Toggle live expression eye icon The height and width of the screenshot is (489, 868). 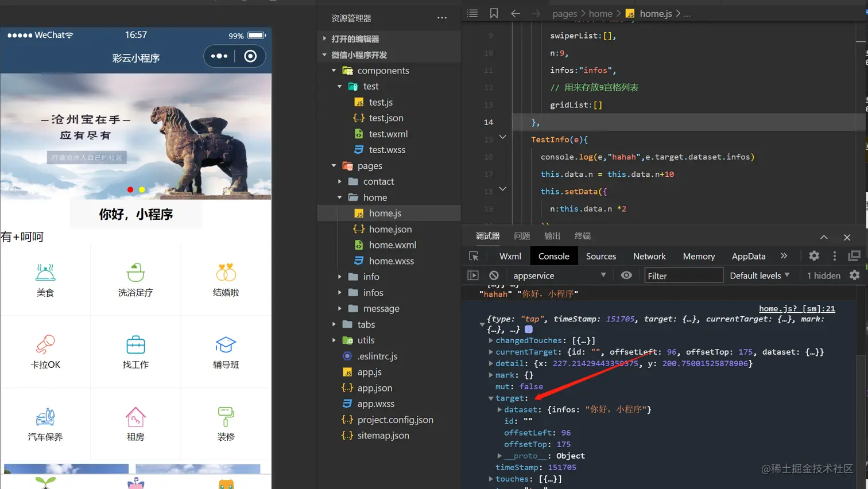[x=626, y=275]
